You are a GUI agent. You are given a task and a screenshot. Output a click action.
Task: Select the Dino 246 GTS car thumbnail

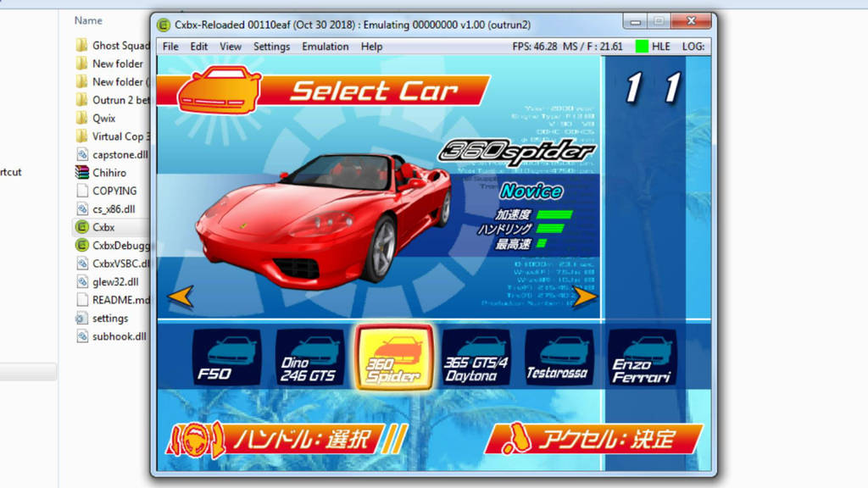(310, 357)
